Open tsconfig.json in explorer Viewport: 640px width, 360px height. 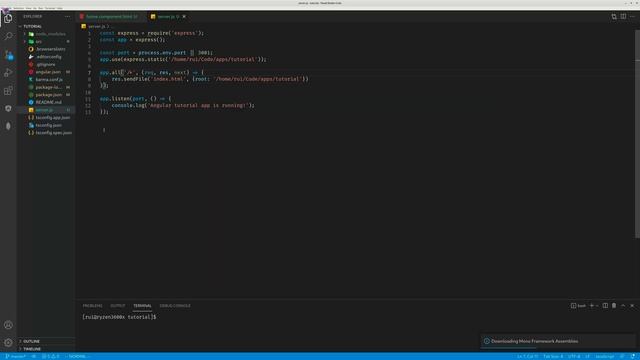47,125
